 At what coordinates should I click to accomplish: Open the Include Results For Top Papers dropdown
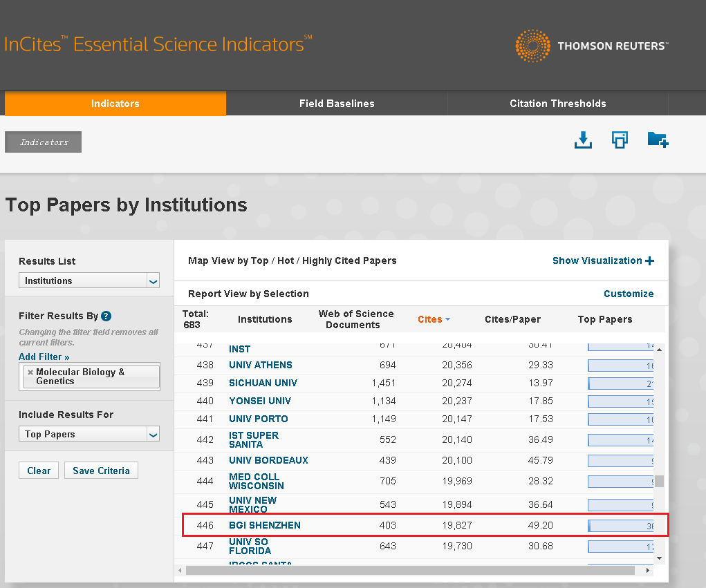coord(89,434)
